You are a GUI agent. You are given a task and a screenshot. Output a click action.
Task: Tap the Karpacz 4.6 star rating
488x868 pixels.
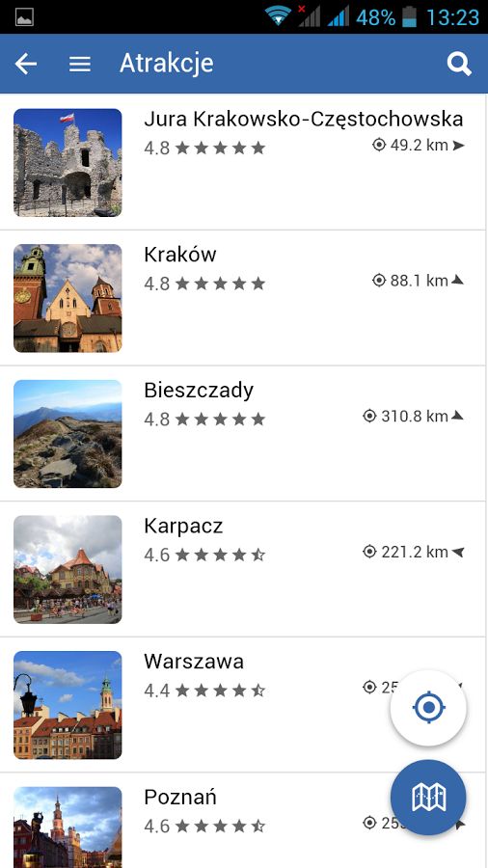204,555
